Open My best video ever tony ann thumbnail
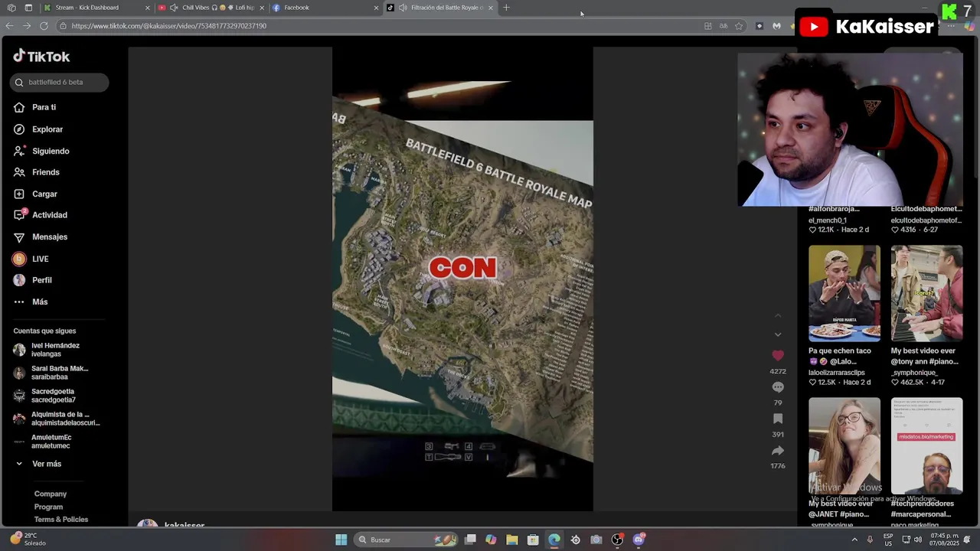 (926, 293)
